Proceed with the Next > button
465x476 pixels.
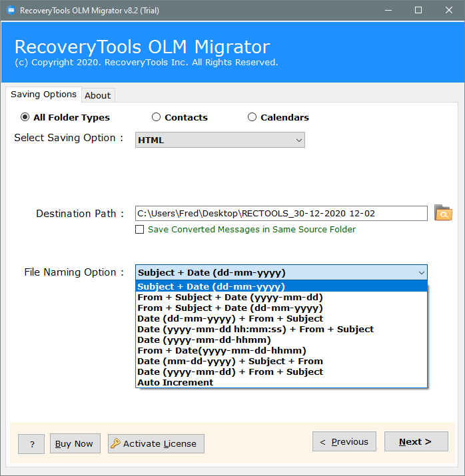click(x=416, y=441)
